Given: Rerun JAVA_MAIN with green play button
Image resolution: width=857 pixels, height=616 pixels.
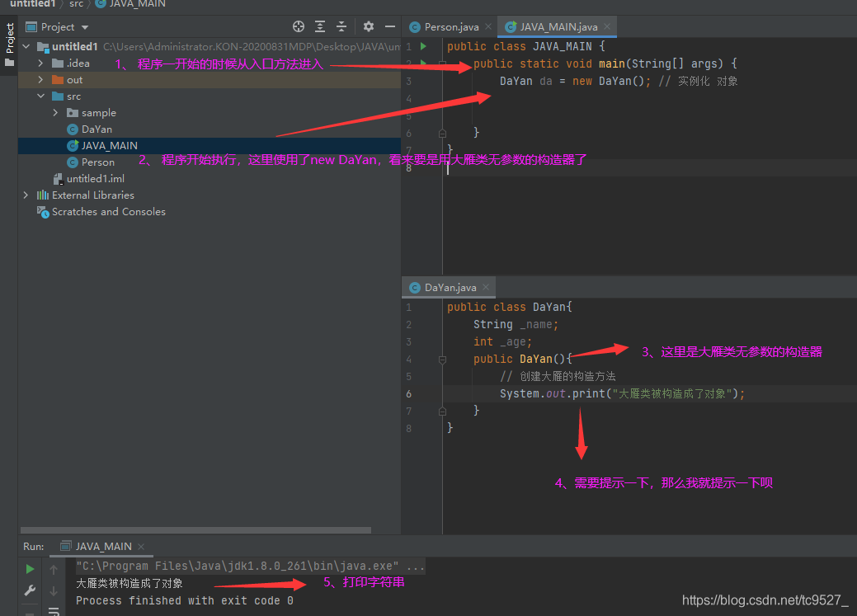Looking at the screenshot, I should [x=30, y=569].
